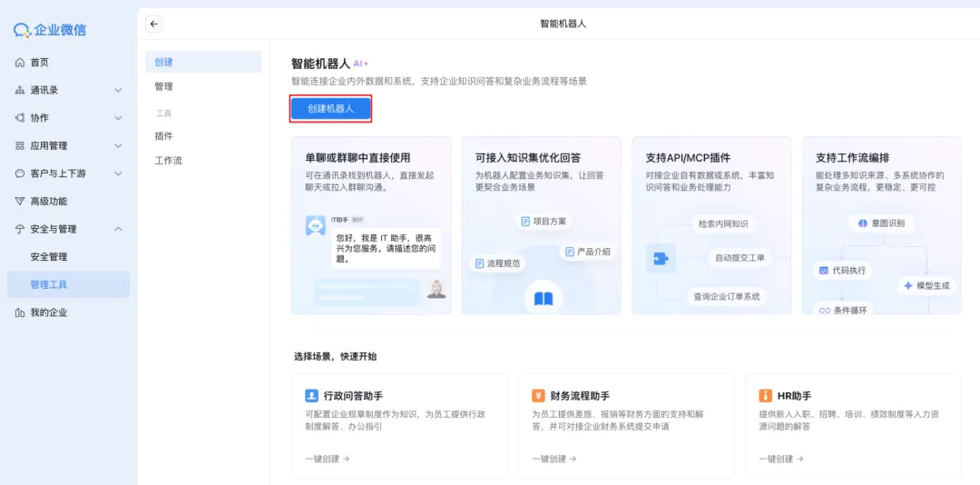
Task: Click the blue book knowledge icon
Action: pos(544,299)
